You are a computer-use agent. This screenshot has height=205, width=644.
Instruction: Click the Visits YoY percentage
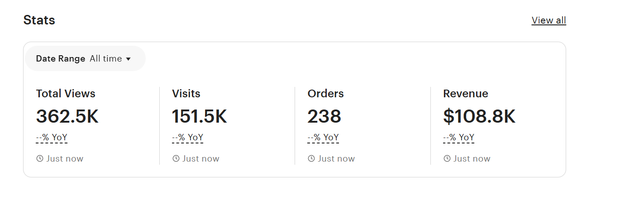187,138
